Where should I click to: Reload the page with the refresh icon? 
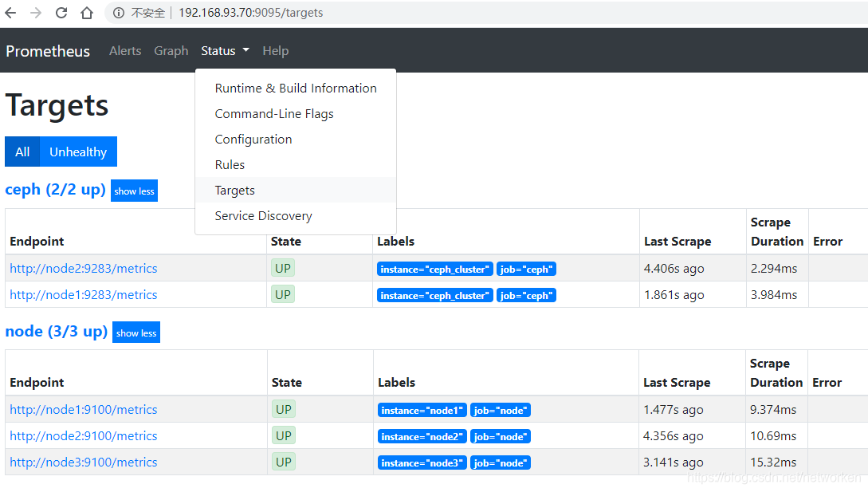61,13
